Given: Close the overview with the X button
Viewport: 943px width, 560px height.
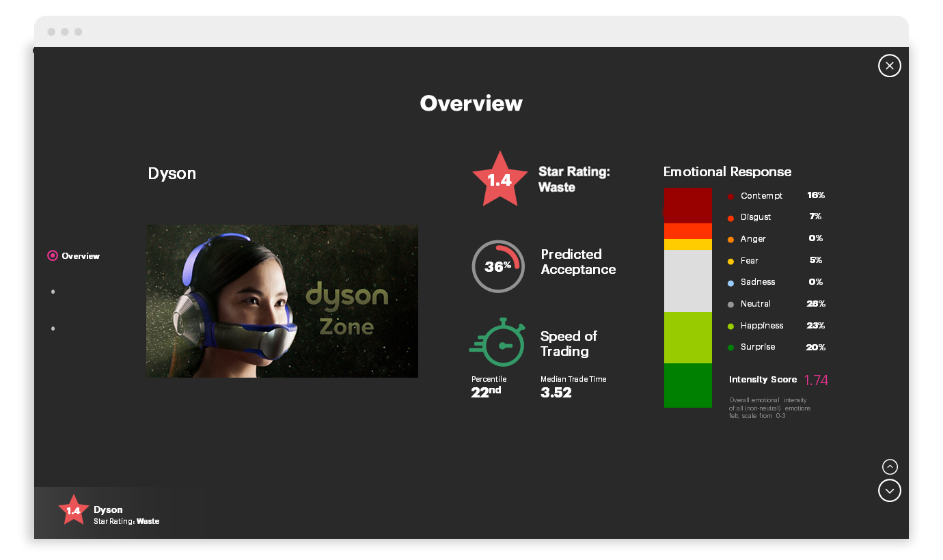Looking at the screenshot, I should point(889,66).
